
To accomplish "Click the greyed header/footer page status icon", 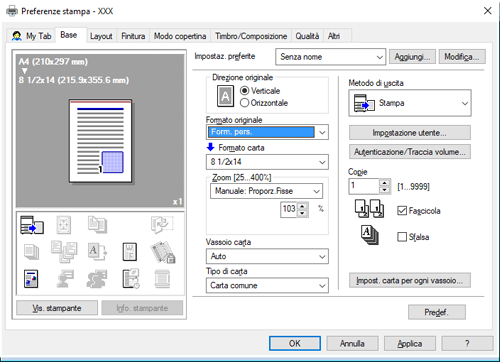I will 162,279.
